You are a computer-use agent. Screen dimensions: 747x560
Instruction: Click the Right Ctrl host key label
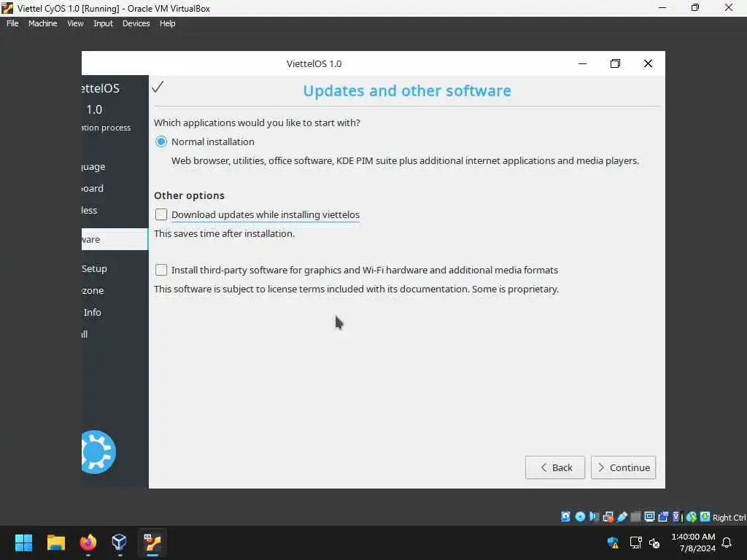pyautogui.click(x=729, y=517)
